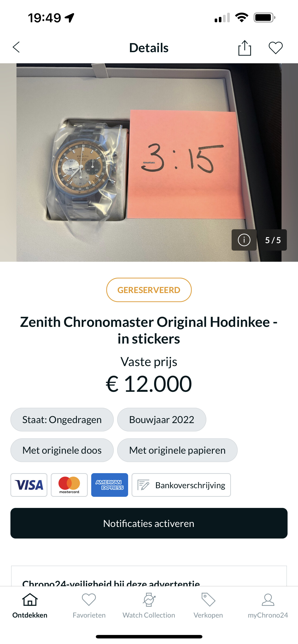
Task: Click the 5 / 5 image counter
Action: [x=272, y=240]
